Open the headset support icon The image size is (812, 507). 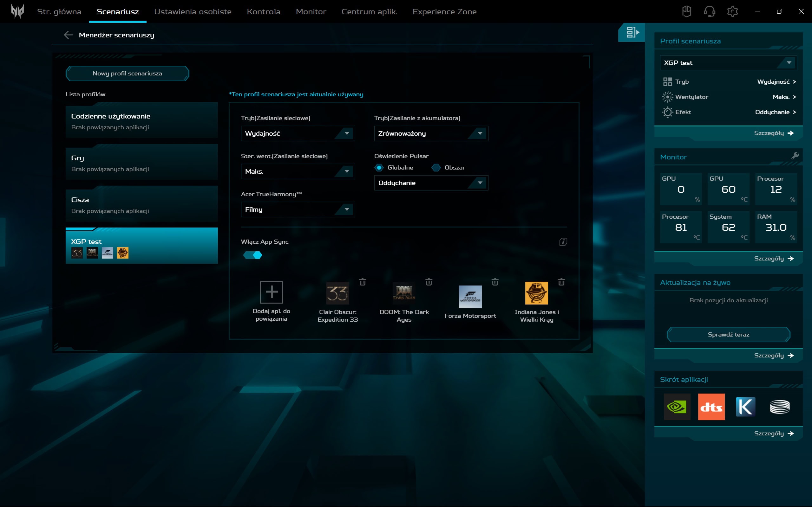[709, 11]
